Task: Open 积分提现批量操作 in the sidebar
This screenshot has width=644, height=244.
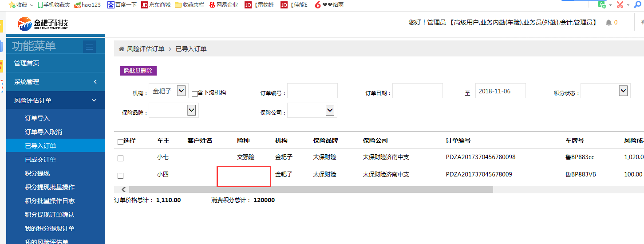Action: (x=50, y=187)
